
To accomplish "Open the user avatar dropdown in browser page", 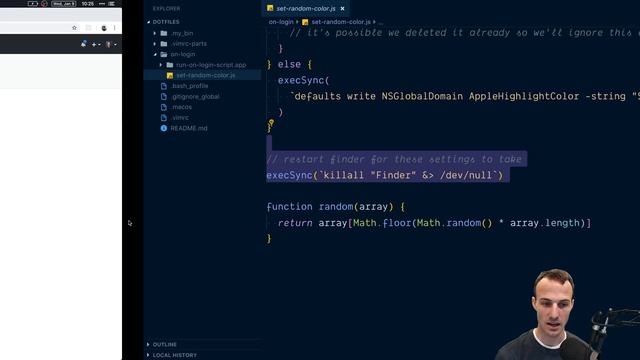I will 111,44.
